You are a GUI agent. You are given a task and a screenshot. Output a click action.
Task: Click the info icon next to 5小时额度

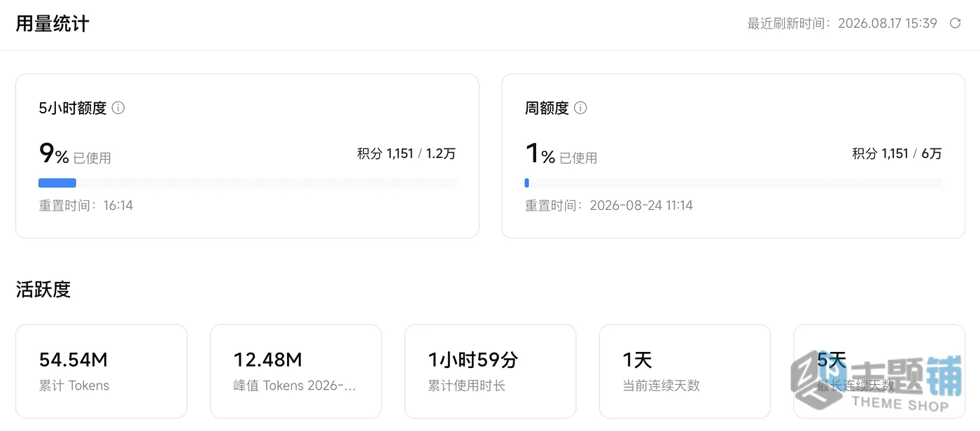118,108
